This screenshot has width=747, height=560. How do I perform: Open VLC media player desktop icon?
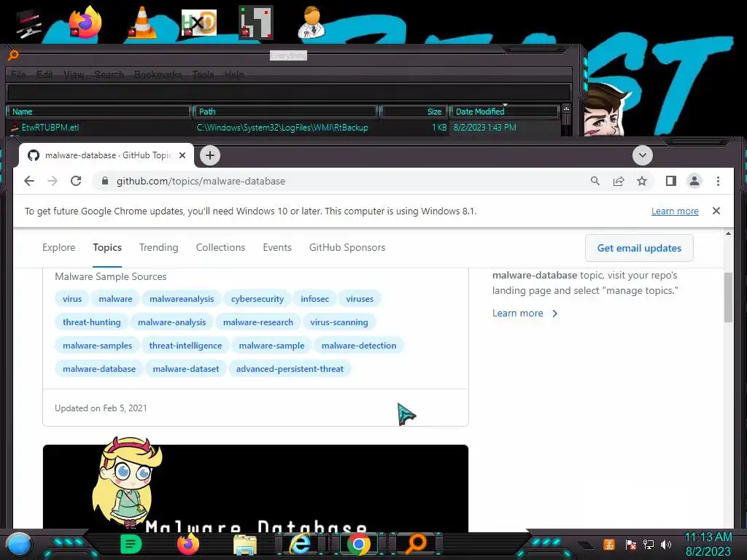pos(142,23)
